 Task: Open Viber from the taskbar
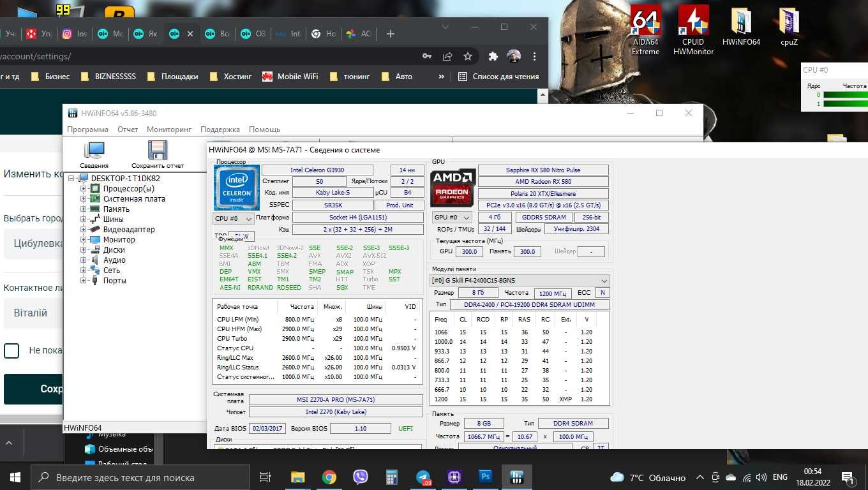point(360,477)
